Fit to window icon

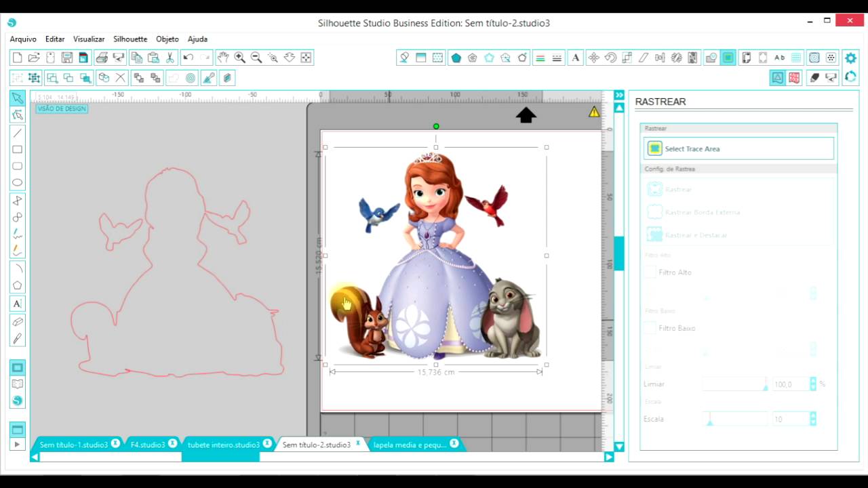point(306,58)
